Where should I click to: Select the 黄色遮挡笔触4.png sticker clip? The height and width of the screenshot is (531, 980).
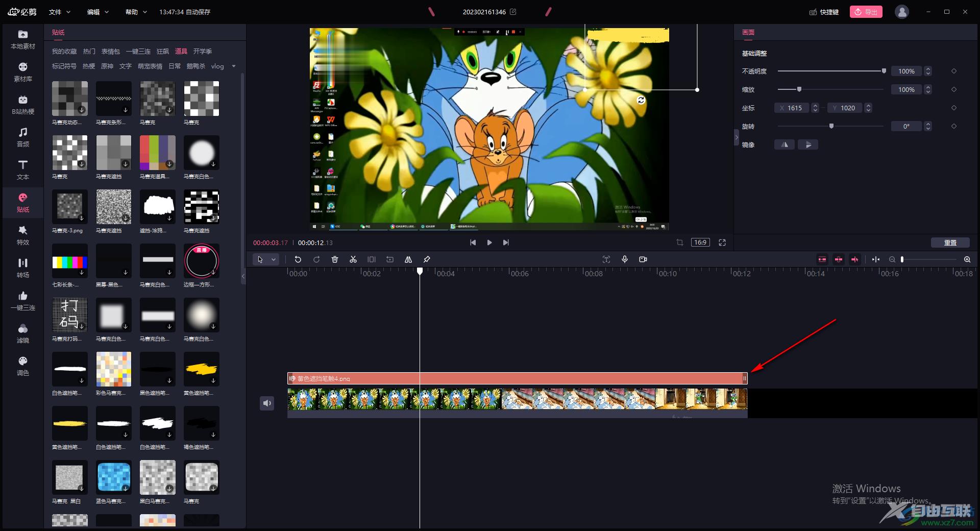[x=518, y=378]
